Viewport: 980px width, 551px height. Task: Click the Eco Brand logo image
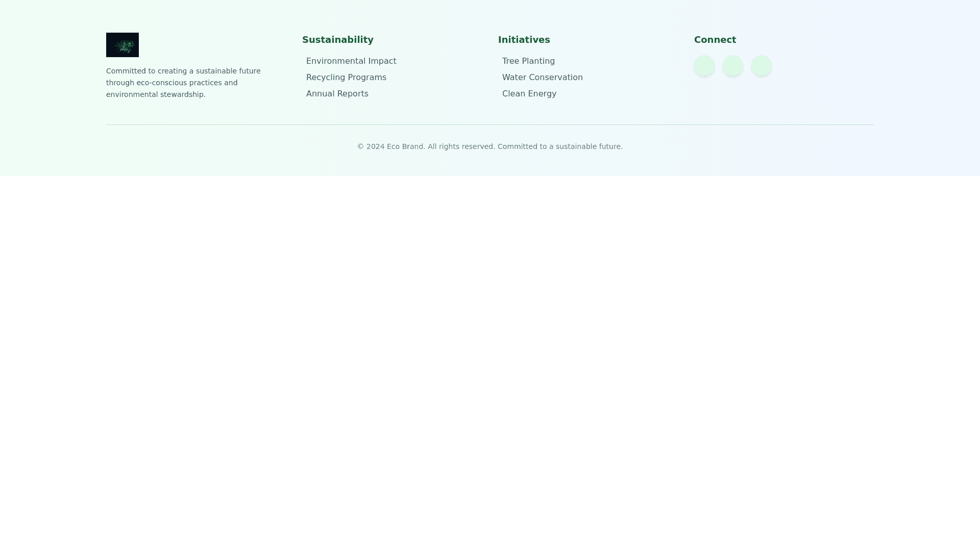pyautogui.click(x=122, y=45)
